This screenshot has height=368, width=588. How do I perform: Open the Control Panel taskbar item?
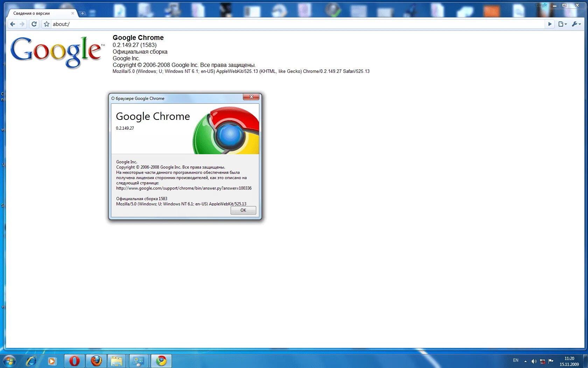pyautogui.click(x=139, y=361)
